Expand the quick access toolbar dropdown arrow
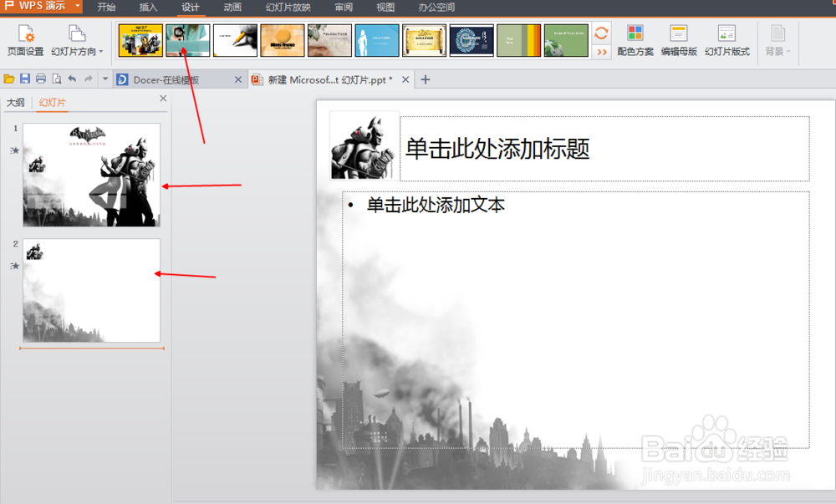Image resolution: width=836 pixels, height=504 pixels. click(x=105, y=79)
